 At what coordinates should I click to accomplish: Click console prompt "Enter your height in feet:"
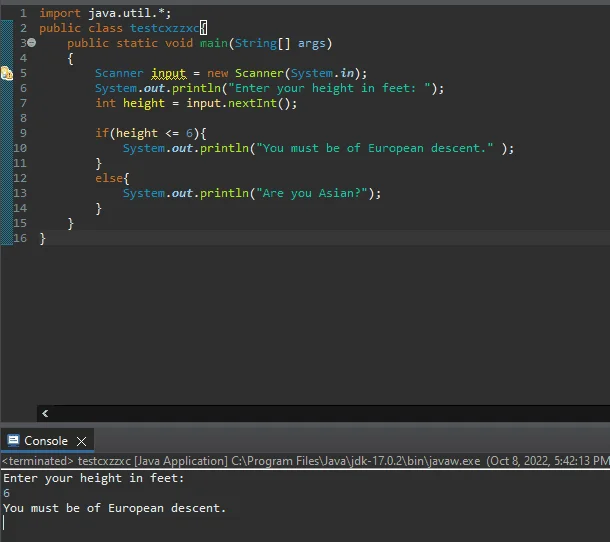point(94,478)
